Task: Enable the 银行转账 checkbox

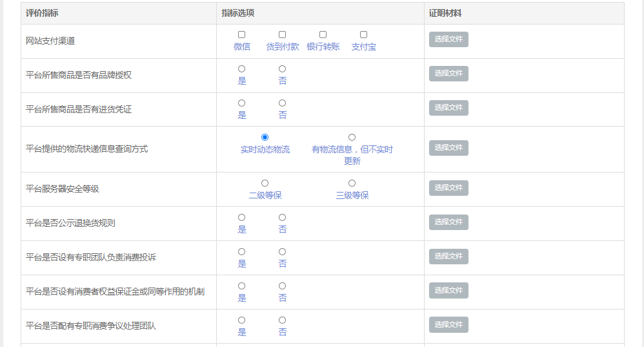Action: pos(323,34)
